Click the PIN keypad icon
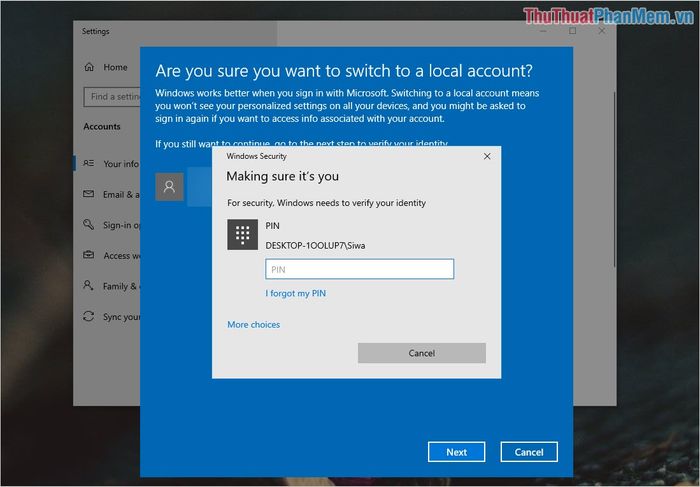Image resolution: width=700 pixels, height=487 pixels. tap(242, 234)
